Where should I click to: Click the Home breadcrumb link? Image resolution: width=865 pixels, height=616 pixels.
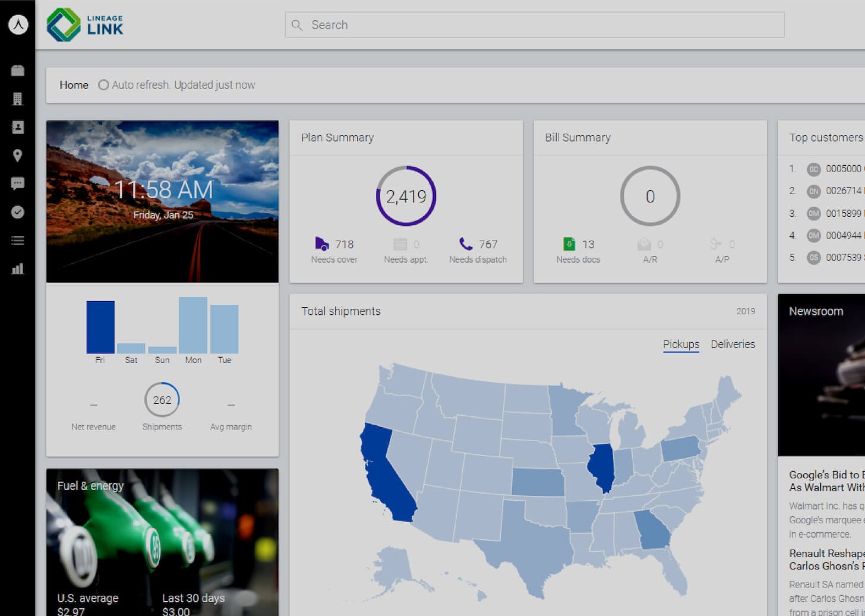point(74,85)
